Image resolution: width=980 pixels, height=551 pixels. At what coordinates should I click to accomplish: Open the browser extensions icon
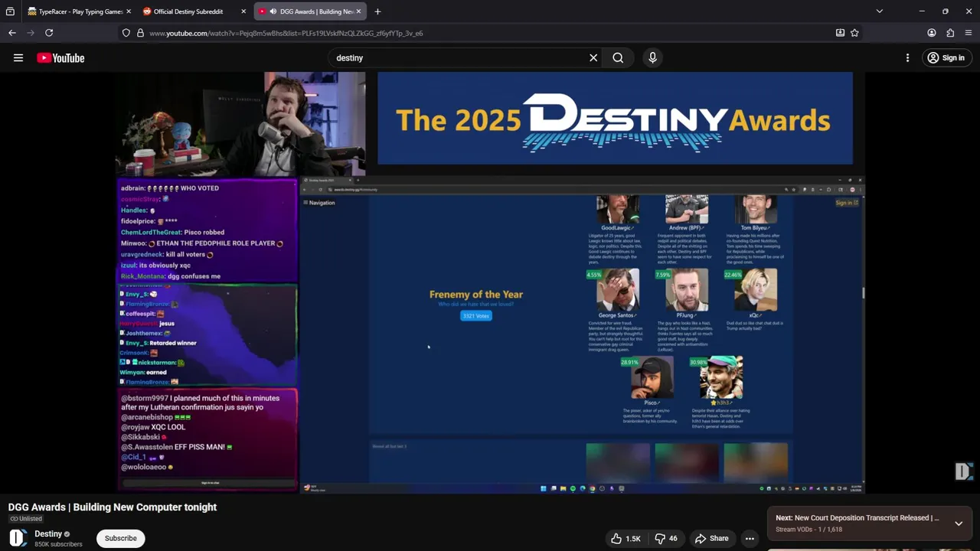pos(950,33)
